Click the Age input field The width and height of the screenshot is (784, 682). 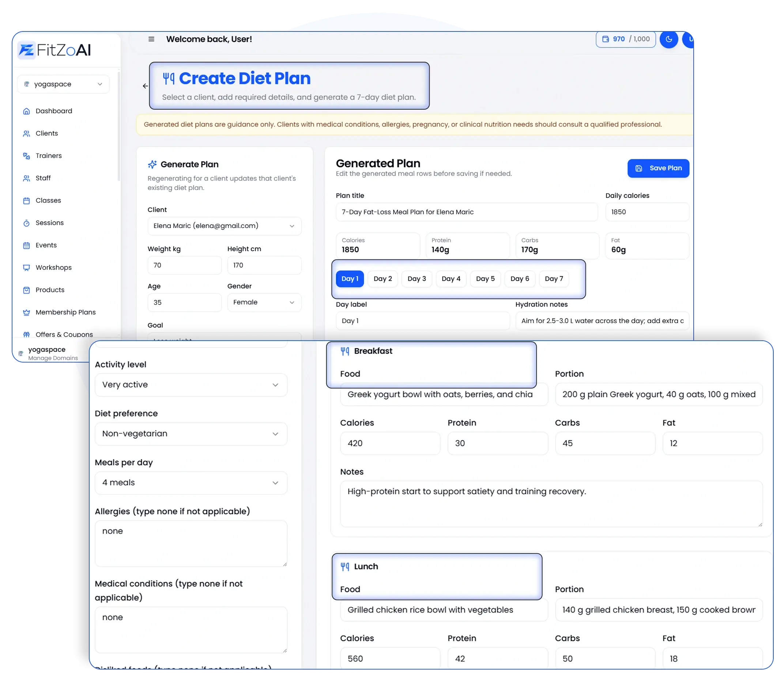point(184,303)
